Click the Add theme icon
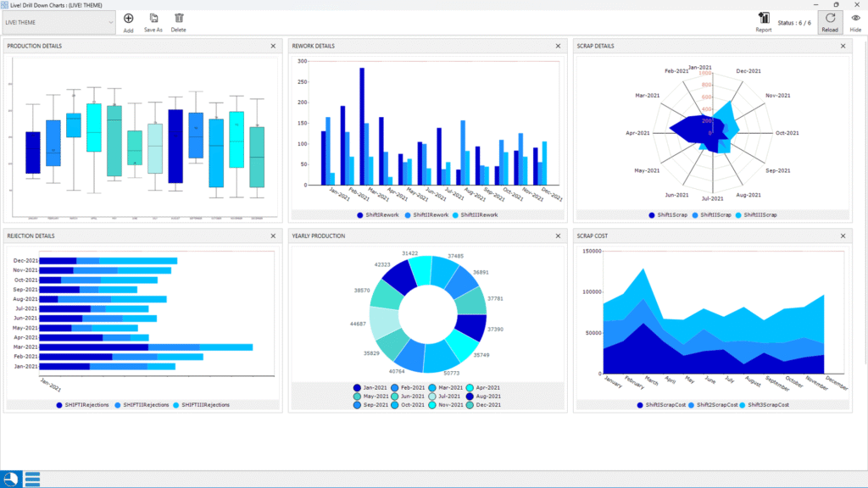 128,18
